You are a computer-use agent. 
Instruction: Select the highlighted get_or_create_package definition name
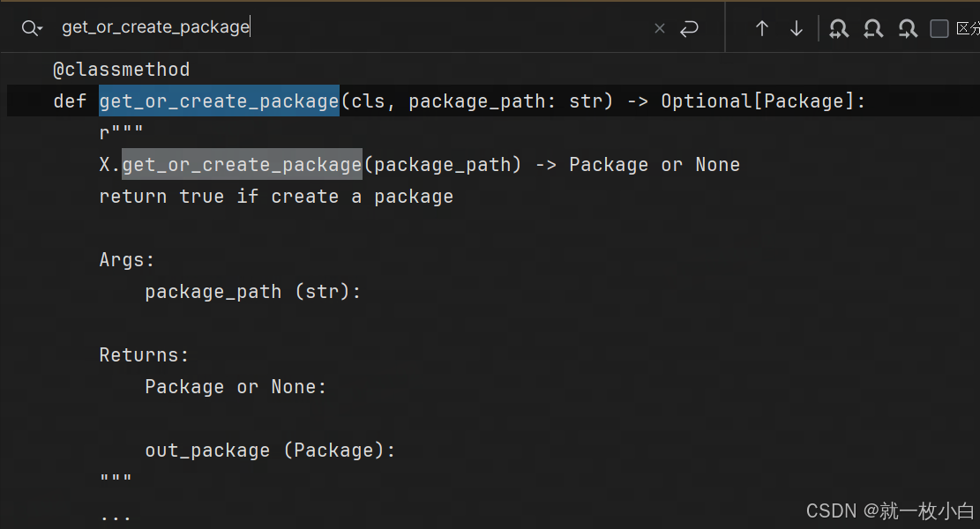218,101
